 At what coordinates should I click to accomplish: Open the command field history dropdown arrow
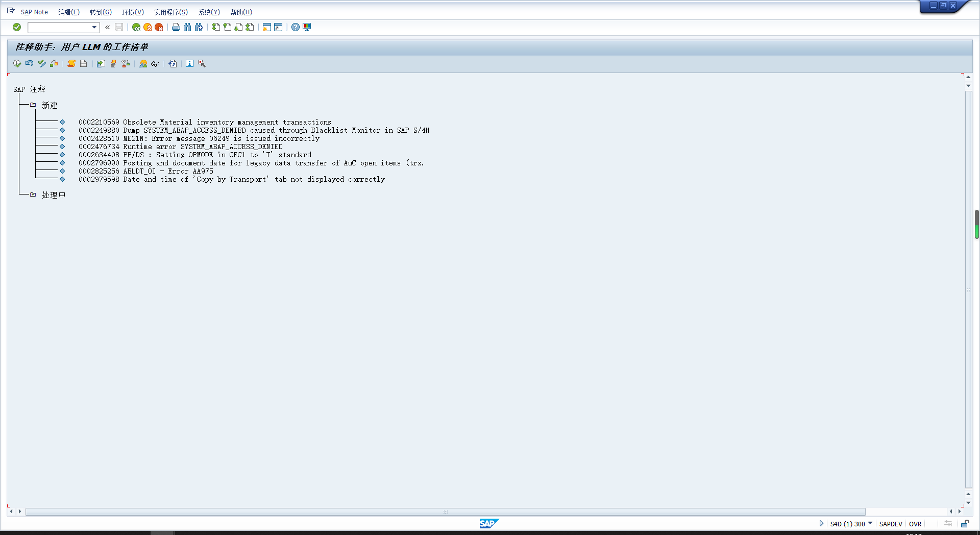click(x=94, y=27)
